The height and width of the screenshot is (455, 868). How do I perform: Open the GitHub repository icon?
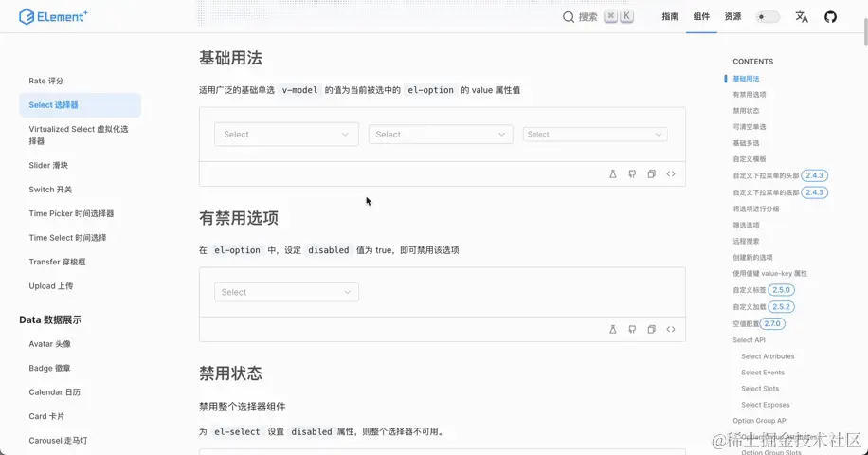pyautogui.click(x=830, y=17)
